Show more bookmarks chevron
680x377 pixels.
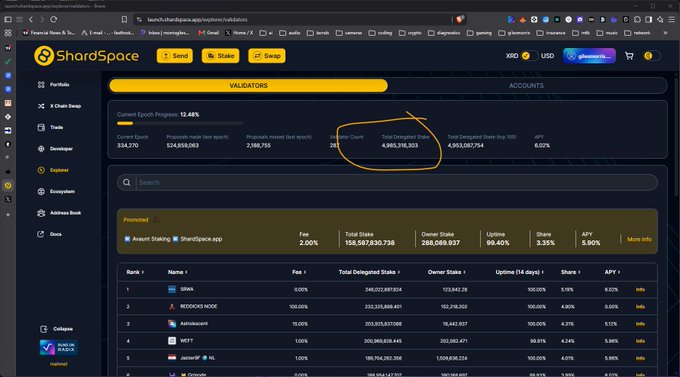665,33
